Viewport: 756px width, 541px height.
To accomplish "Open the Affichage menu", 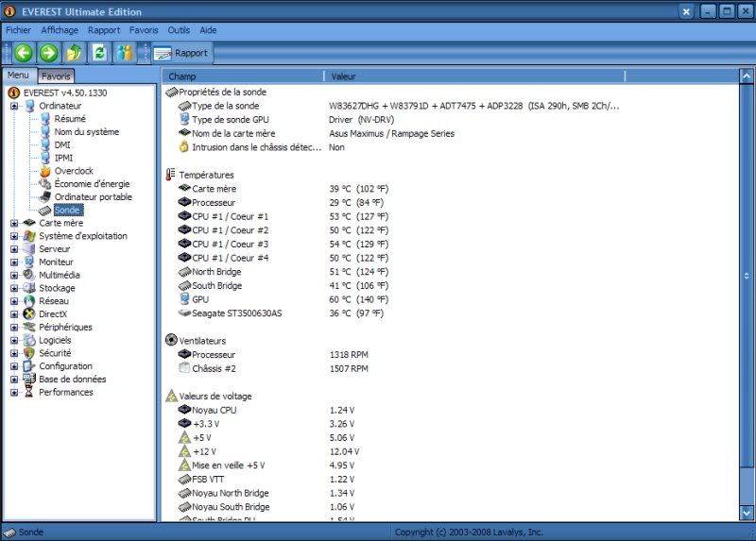I will [x=59, y=30].
